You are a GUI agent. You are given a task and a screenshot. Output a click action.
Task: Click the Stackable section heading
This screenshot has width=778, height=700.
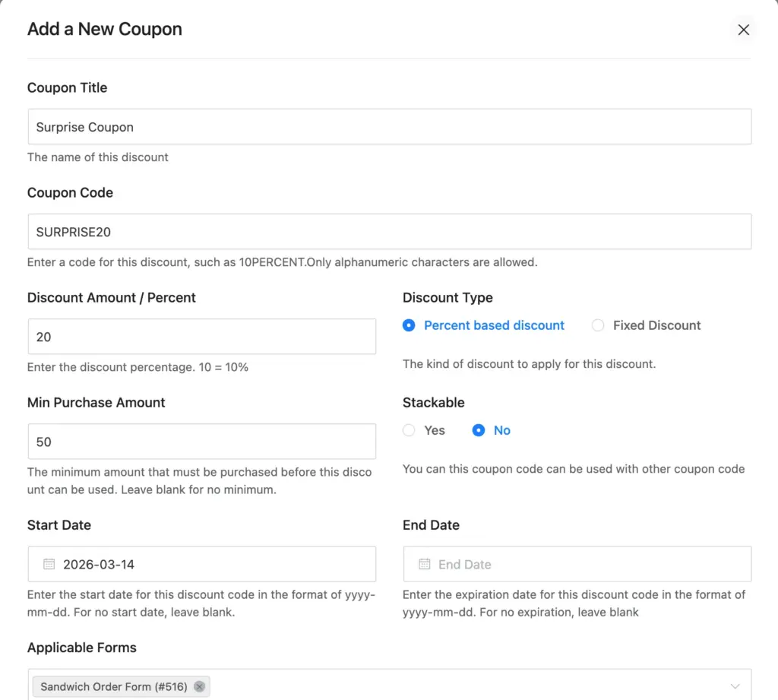pos(433,402)
